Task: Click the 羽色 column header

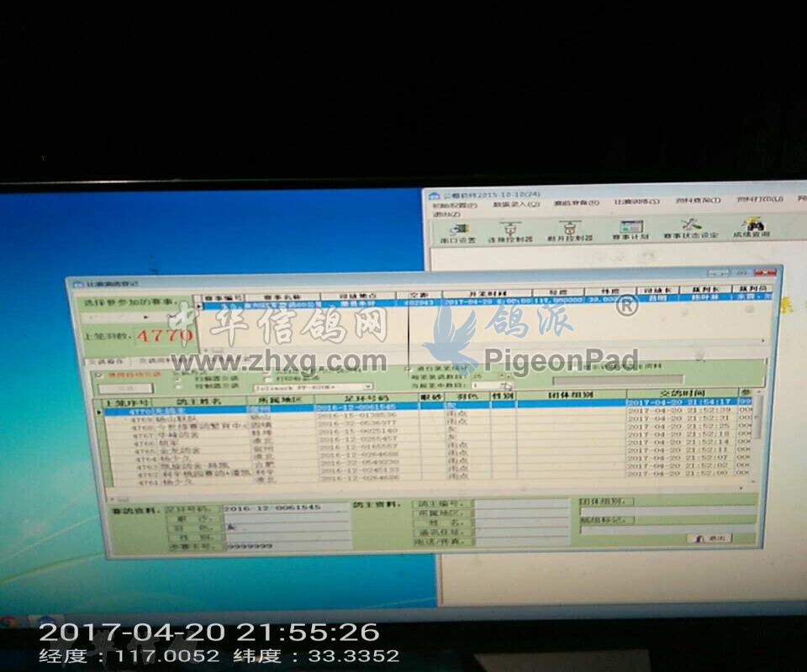Action: click(467, 396)
